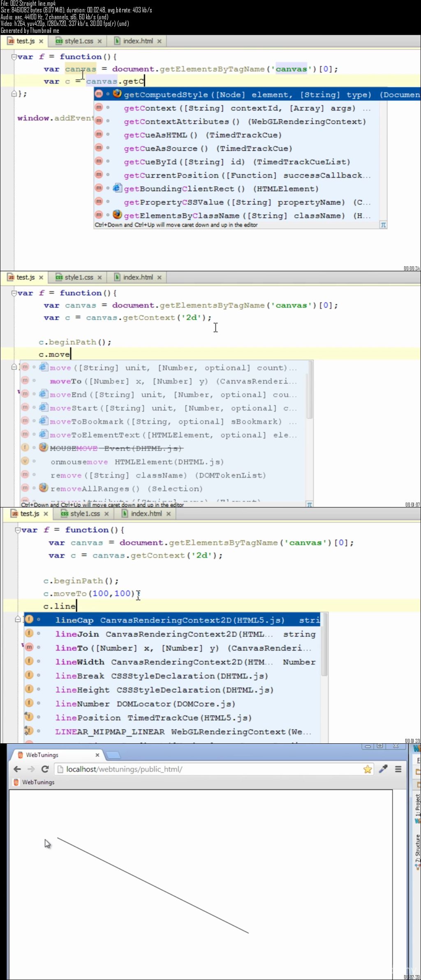Click the forward arrow in Chrome
421x980 pixels.
[31, 769]
